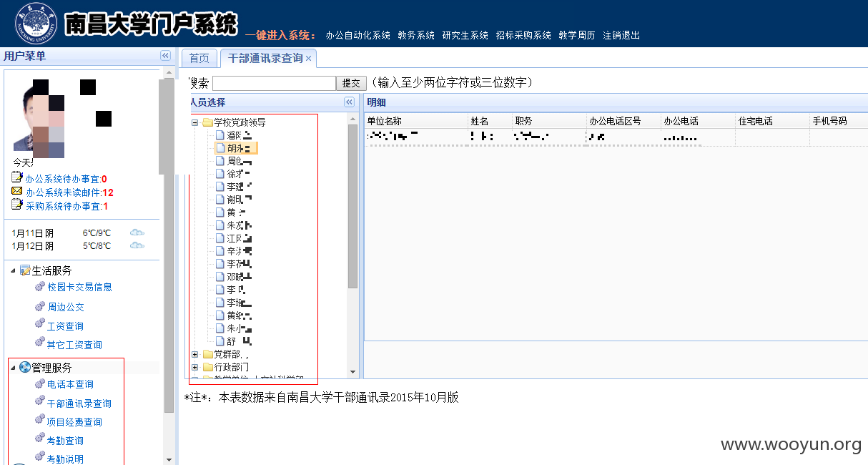Select the 行政部门 folder icon
868x465 pixels.
[x=207, y=367]
